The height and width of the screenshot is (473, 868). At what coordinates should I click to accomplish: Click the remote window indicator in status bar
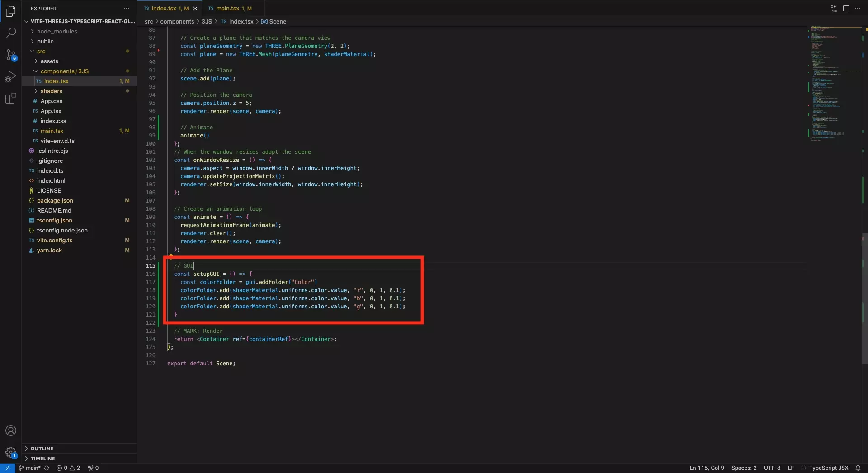pos(8,468)
